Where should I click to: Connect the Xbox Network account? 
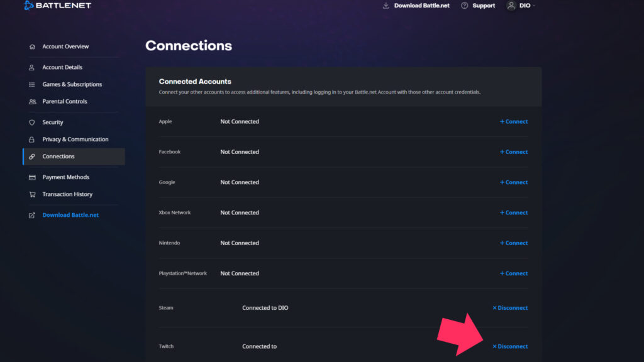513,212
